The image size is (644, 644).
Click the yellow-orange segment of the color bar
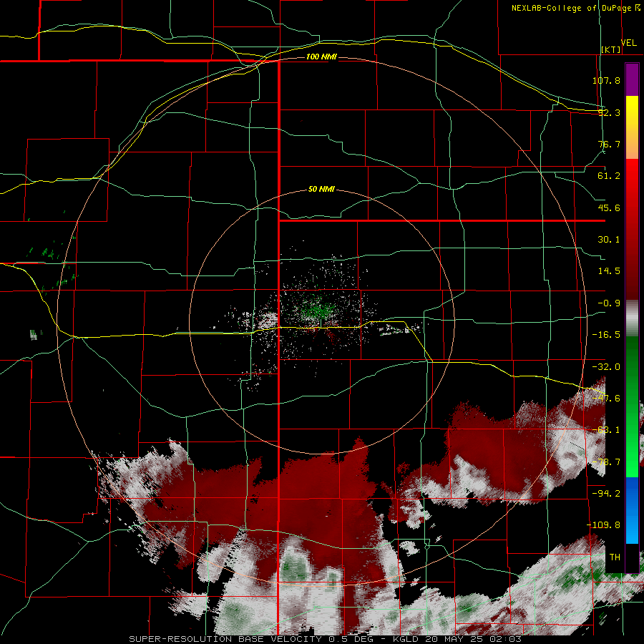[x=632, y=127]
